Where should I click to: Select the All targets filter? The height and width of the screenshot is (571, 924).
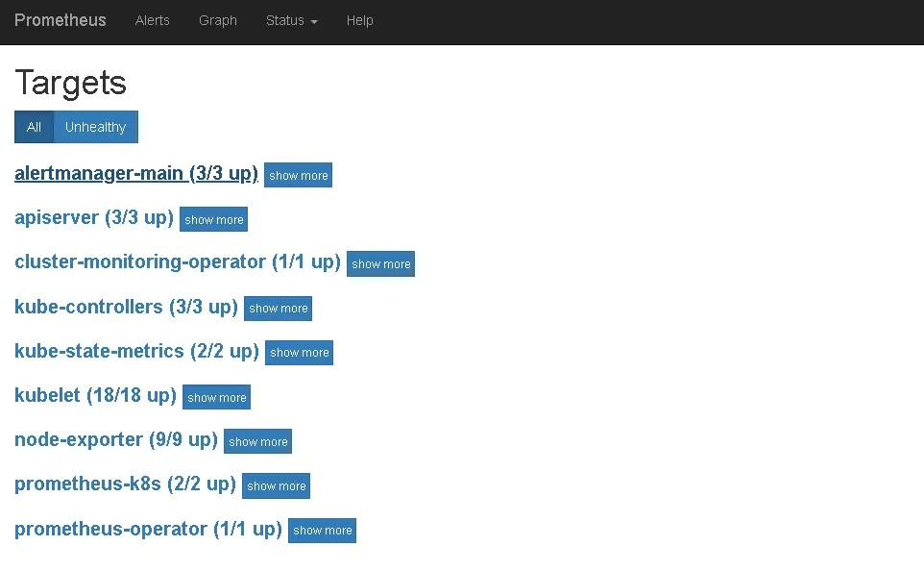(34, 127)
